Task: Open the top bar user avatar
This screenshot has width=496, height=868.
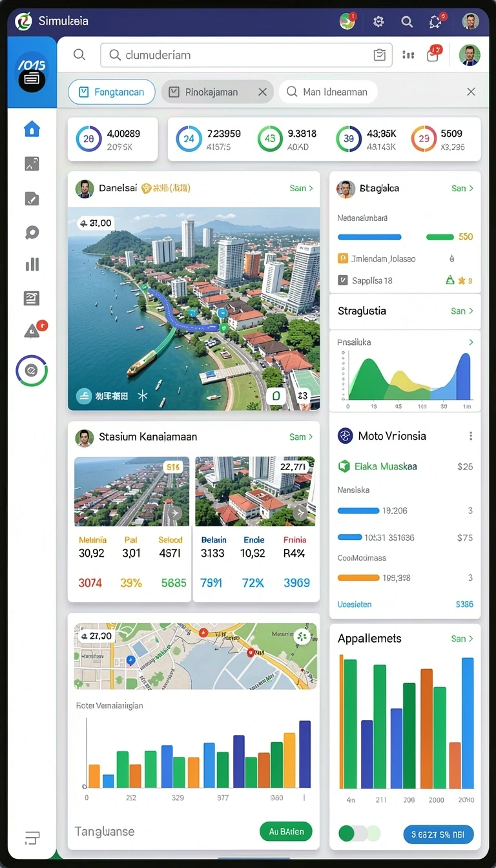Action: click(x=471, y=21)
